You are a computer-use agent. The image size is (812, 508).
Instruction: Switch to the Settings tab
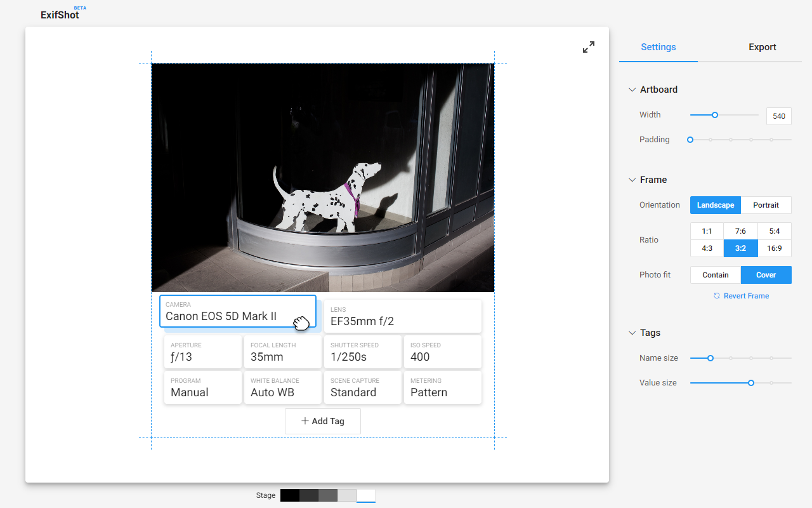658,47
